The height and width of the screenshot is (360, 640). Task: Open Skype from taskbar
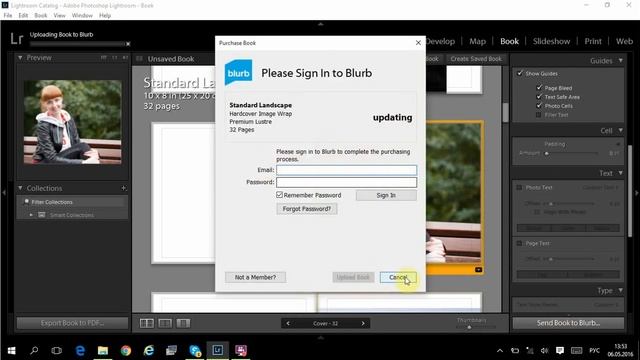[195, 350]
